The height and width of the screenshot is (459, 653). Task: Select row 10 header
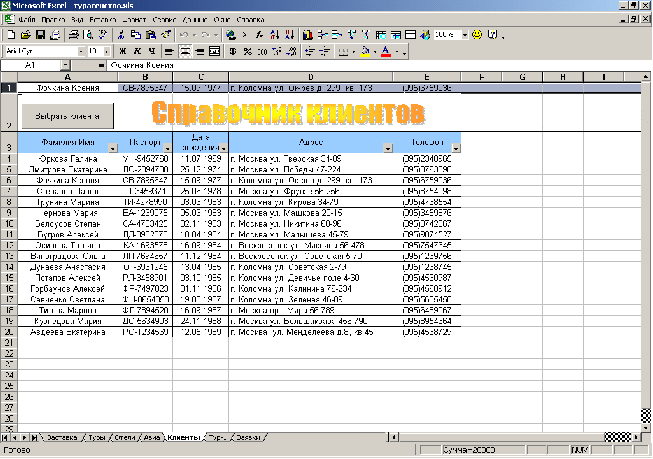(9, 224)
